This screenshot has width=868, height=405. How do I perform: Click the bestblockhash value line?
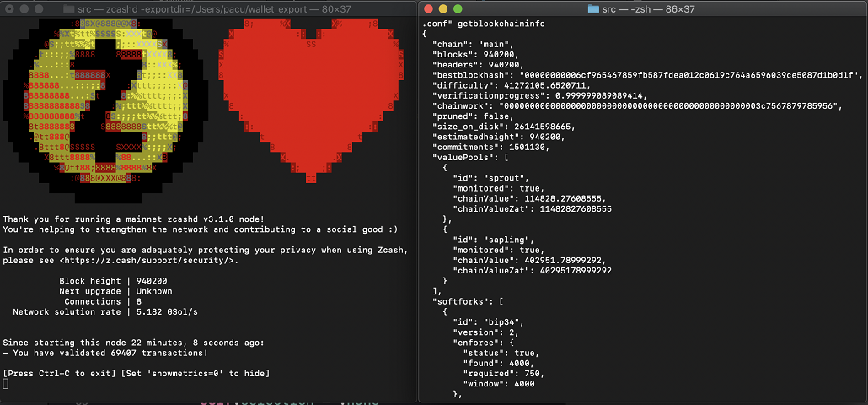pyautogui.click(x=647, y=75)
